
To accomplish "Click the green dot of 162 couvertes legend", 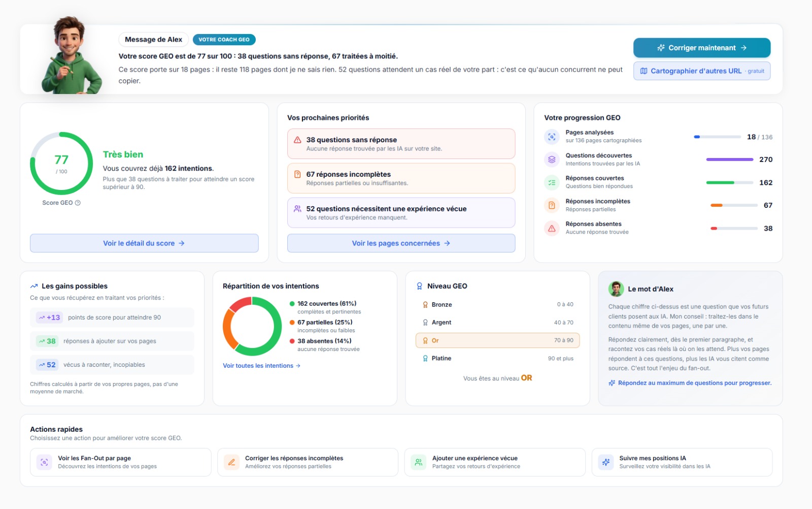I will click(x=292, y=304).
